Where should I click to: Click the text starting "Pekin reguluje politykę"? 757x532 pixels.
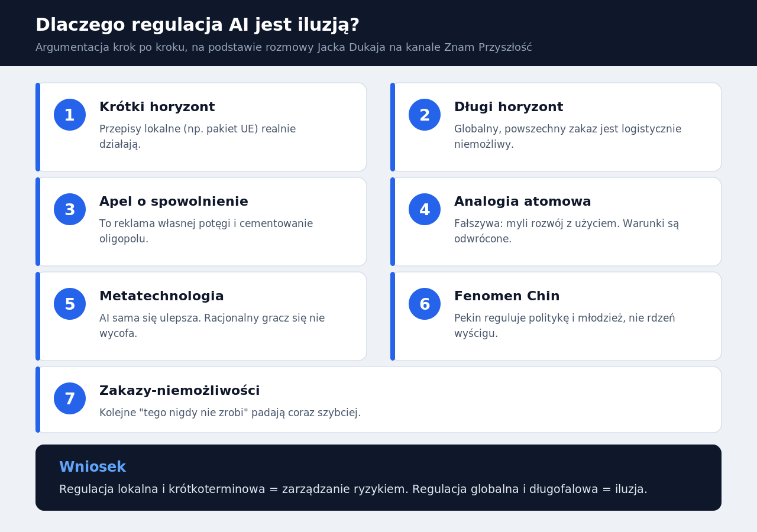pyautogui.click(x=565, y=326)
